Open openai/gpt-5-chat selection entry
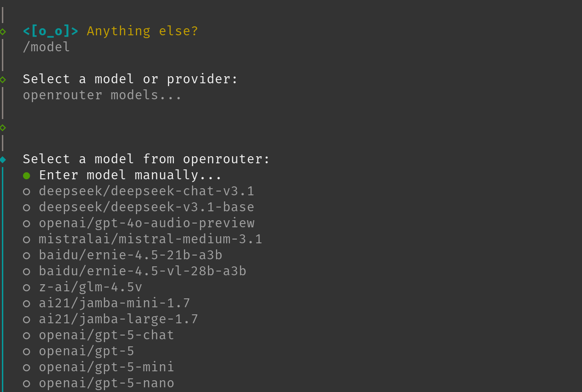 coord(106,335)
